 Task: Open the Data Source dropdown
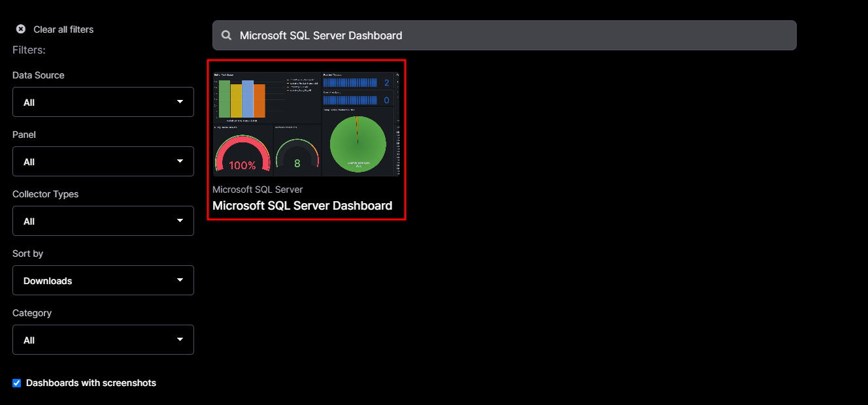(x=103, y=102)
